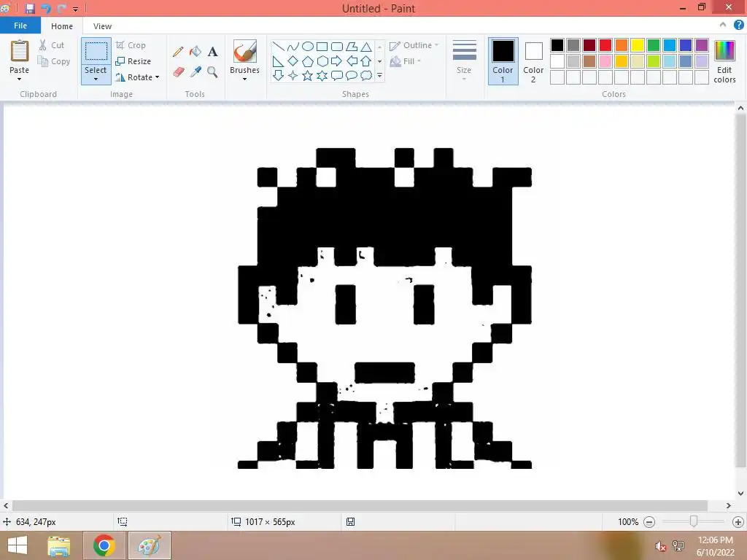
Task: Click the network tray icon
Action: click(x=678, y=546)
